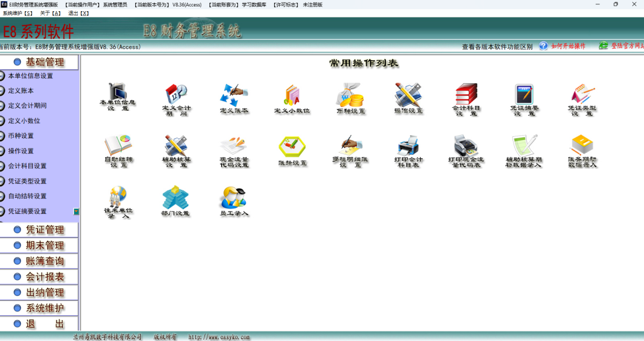Screen dimensions: 644x341
Task: Click the sidebar scroll-down arrow beside 凭证摘要设置
Action: pyautogui.click(x=76, y=212)
